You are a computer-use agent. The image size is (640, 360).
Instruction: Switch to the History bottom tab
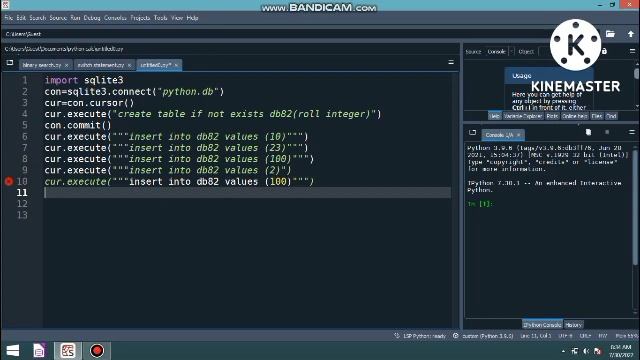(x=573, y=325)
